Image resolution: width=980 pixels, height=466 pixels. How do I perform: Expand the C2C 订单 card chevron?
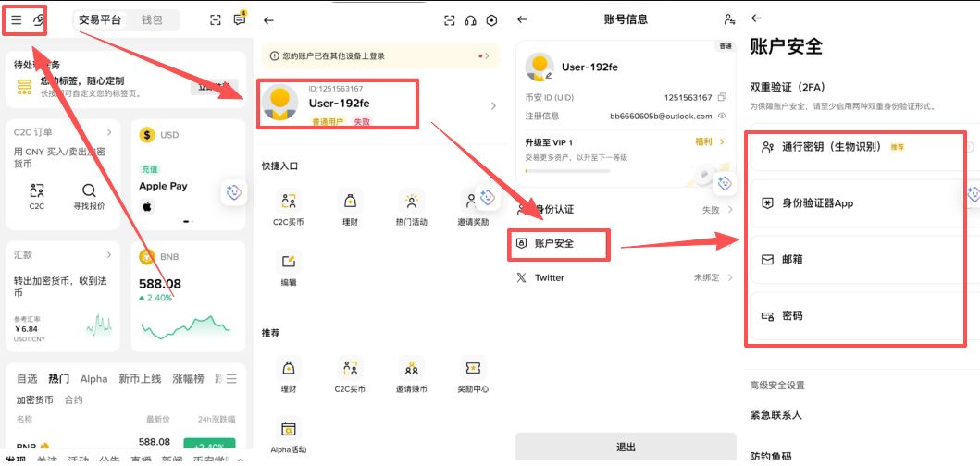point(109,132)
